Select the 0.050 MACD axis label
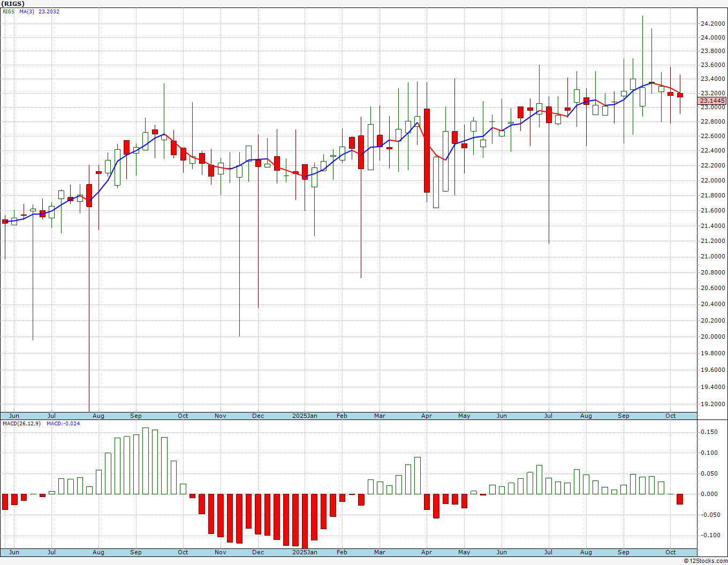Image resolution: width=728 pixels, height=565 pixels. click(709, 474)
